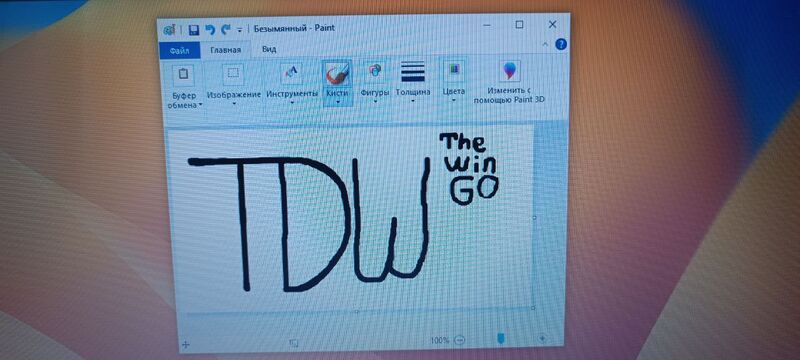Image resolution: width=800 pixels, height=360 pixels.
Task: Click the zoom slider handle
Action: click(x=501, y=338)
